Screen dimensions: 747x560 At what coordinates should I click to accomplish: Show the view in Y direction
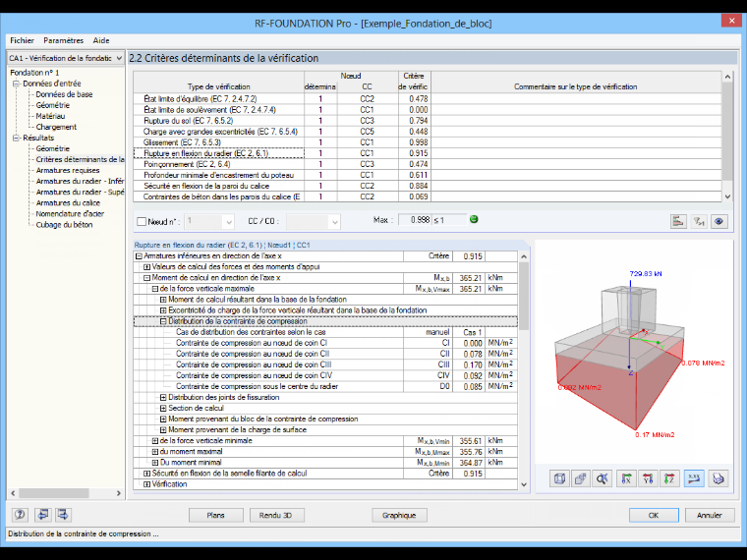pyautogui.click(x=648, y=478)
